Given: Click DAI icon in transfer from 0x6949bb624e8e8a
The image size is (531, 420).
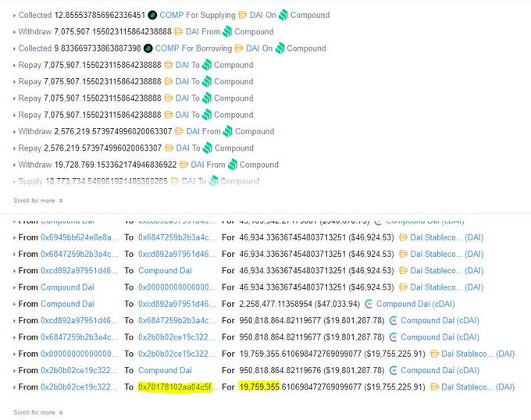Looking at the screenshot, I should coord(403,237).
